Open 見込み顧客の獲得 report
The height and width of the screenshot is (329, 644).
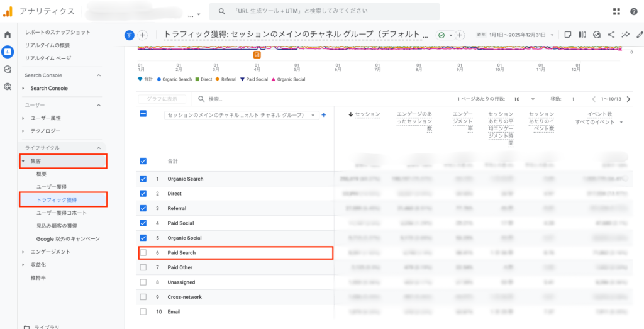[x=57, y=225]
